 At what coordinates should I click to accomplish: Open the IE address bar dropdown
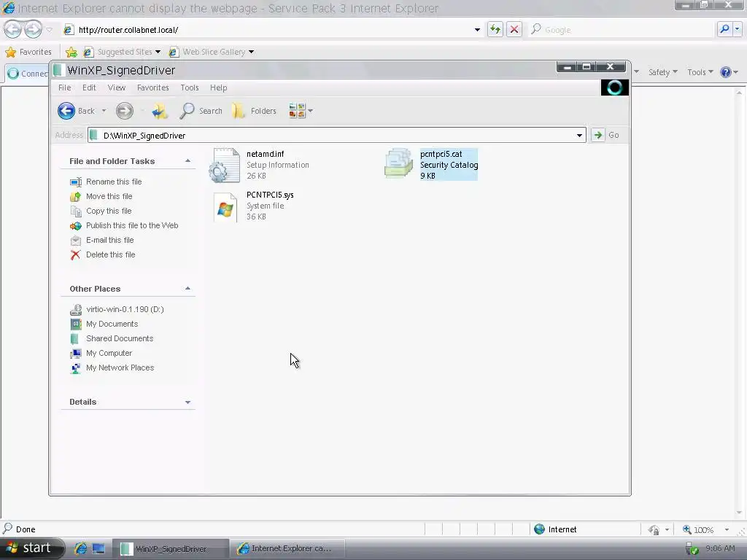(477, 30)
